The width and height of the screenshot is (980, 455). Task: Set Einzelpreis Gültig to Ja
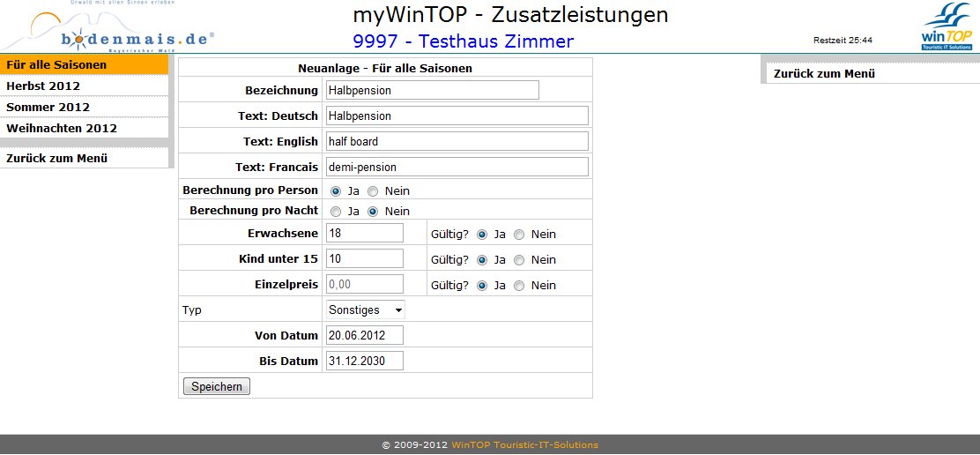482,286
